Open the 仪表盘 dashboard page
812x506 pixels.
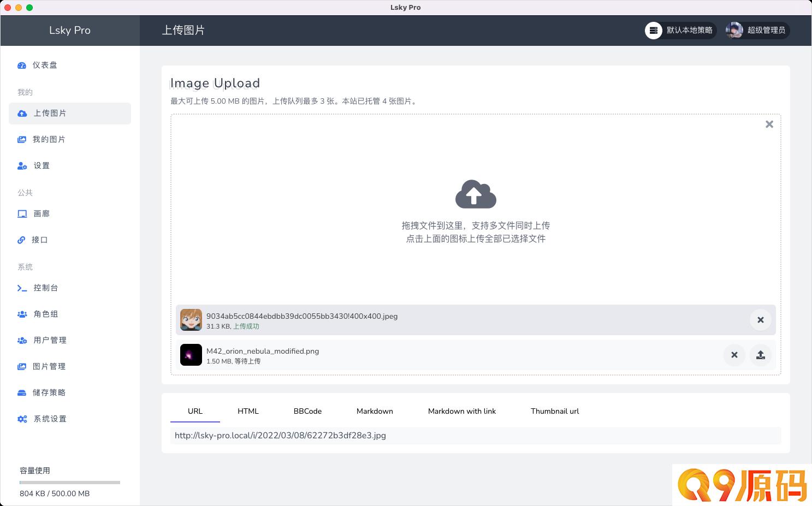(x=70, y=66)
